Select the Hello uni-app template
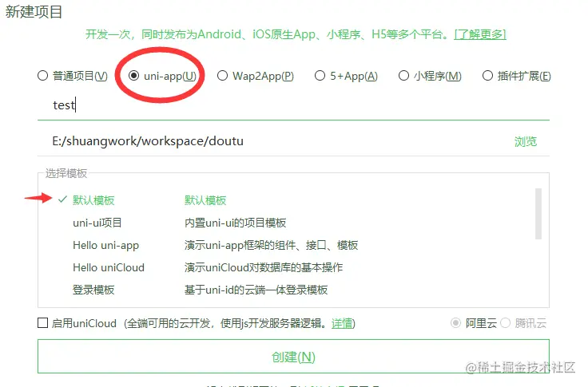Screen dimensions: 588x387 pyautogui.click(x=105, y=246)
